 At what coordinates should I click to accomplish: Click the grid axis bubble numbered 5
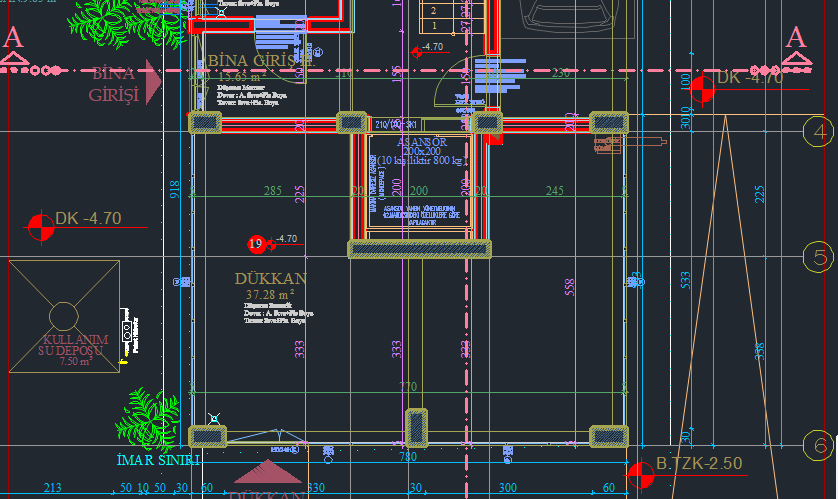pos(819,257)
